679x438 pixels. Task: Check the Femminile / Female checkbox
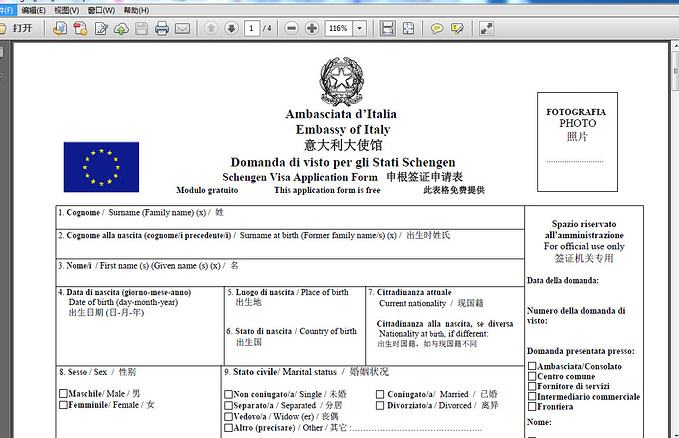coord(64,405)
